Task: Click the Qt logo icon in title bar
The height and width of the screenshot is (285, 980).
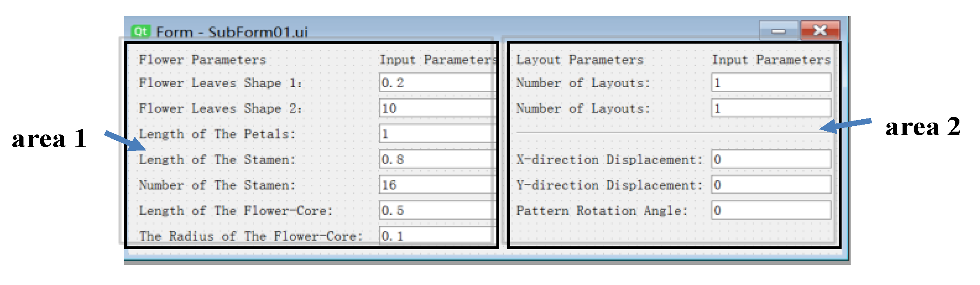Action: tap(140, 31)
